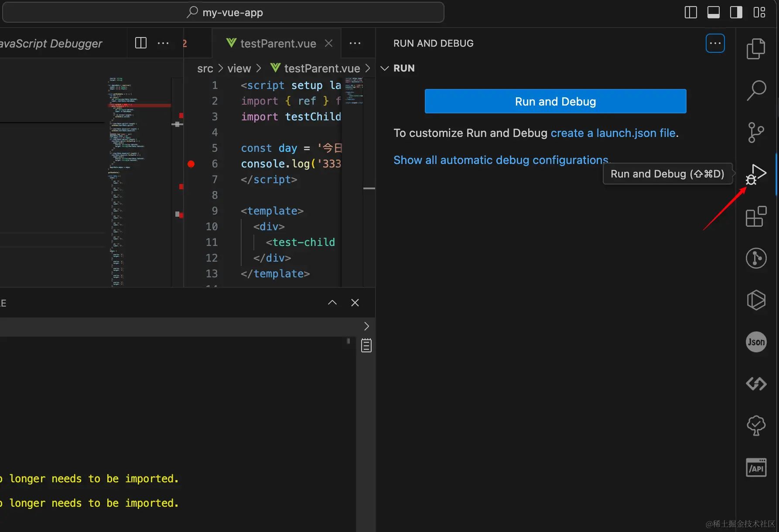Screen dimensions: 779x532
Task: Open the Explorer view in the activity bar
Action: pos(757,48)
